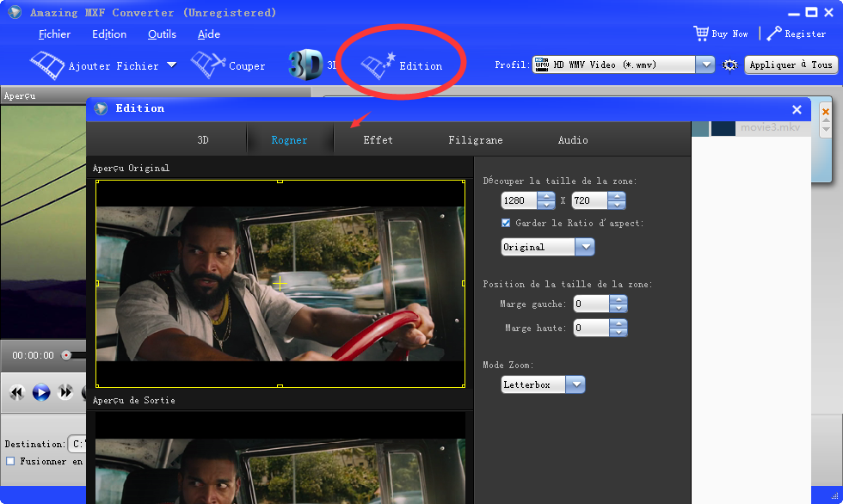The width and height of the screenshot is (843, 504).
Task: Click the Buy Now cart icon
Action: point(701,34)
